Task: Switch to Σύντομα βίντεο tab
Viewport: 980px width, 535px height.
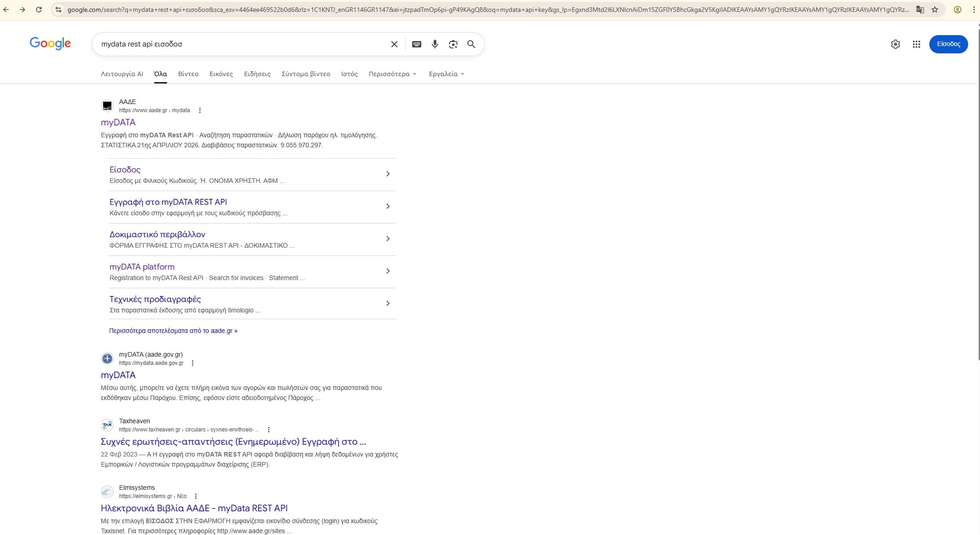Action: coord(306,74)
